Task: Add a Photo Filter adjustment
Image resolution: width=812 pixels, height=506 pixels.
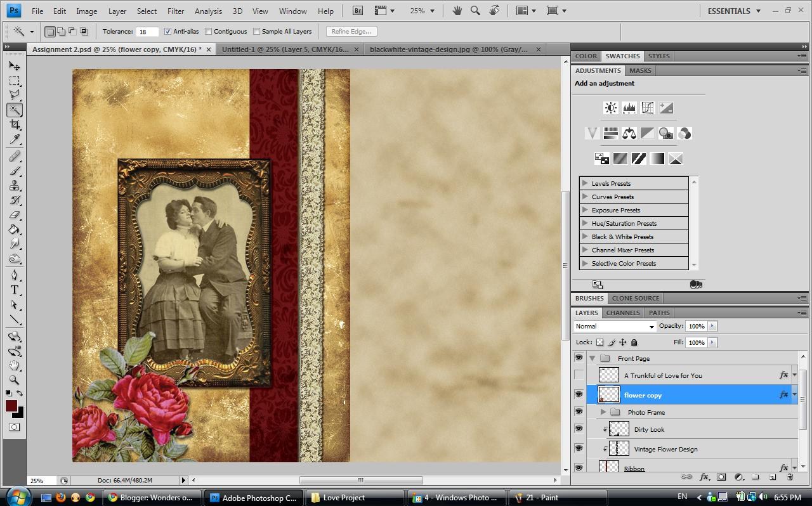Action: coord(665,133)
